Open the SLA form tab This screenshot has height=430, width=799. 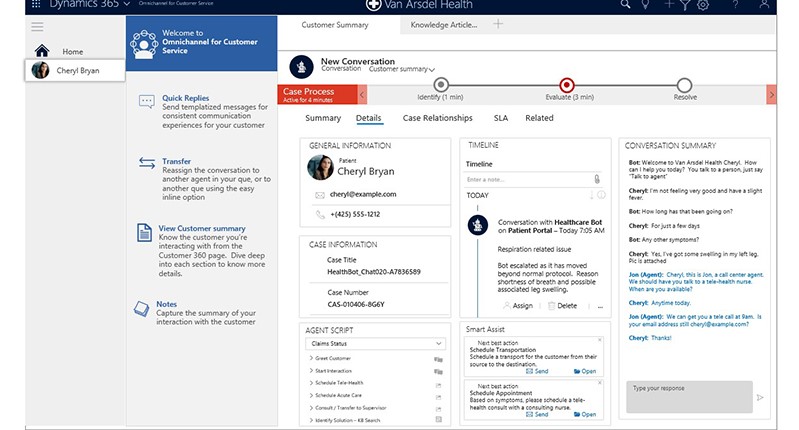tap(501, 118)
